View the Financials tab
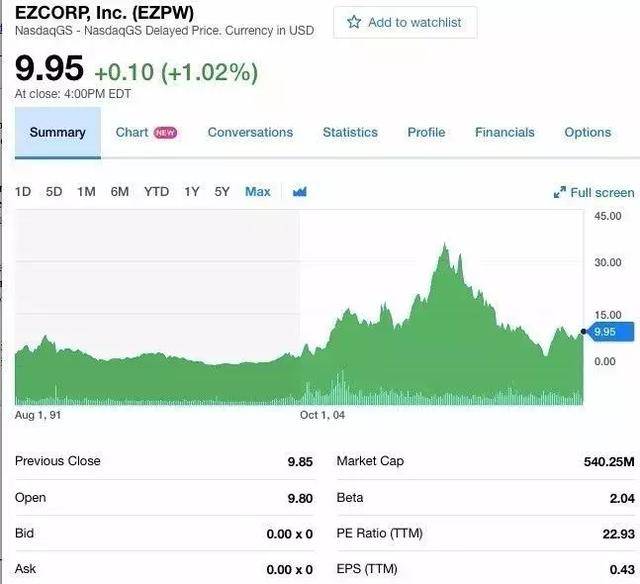640x584 pixels. pos(504,132)
